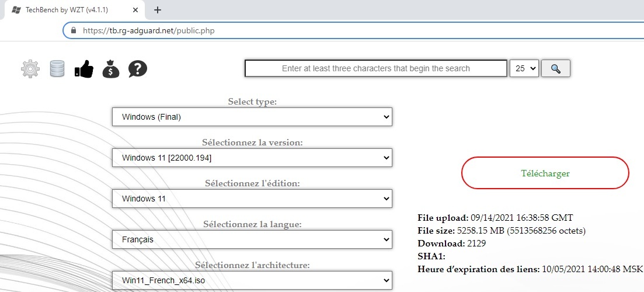
Task: Open the edition dropdown showing Windows 11
Action: [252, 199]
